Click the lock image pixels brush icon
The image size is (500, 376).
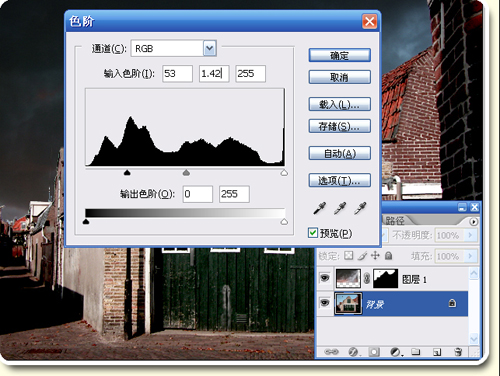(x=362, y=256)
